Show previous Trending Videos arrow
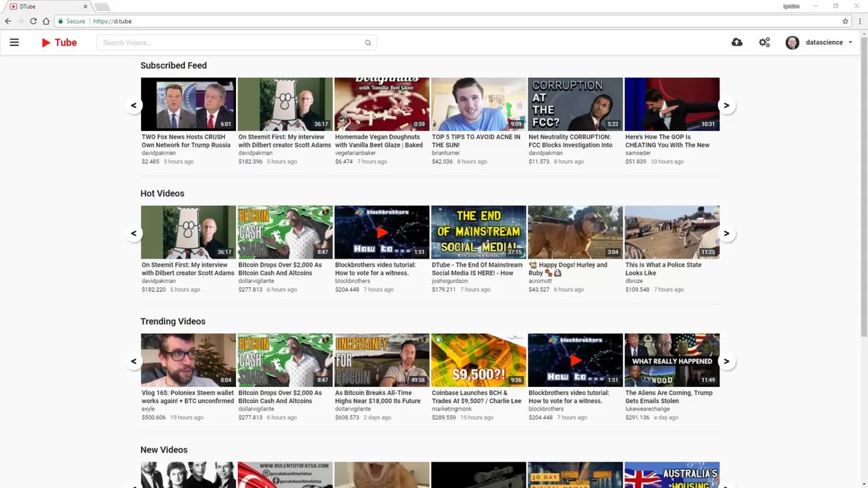 (x=134, y=361)
